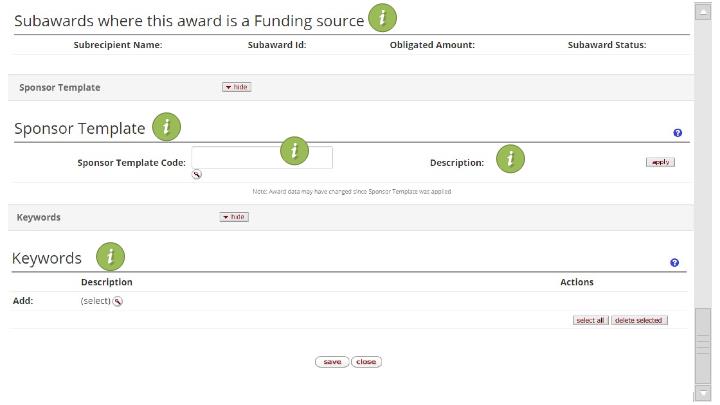The image size is (720, 405).
Task: Collapse Keywords panel with hide button
Action: click(234, 217)
